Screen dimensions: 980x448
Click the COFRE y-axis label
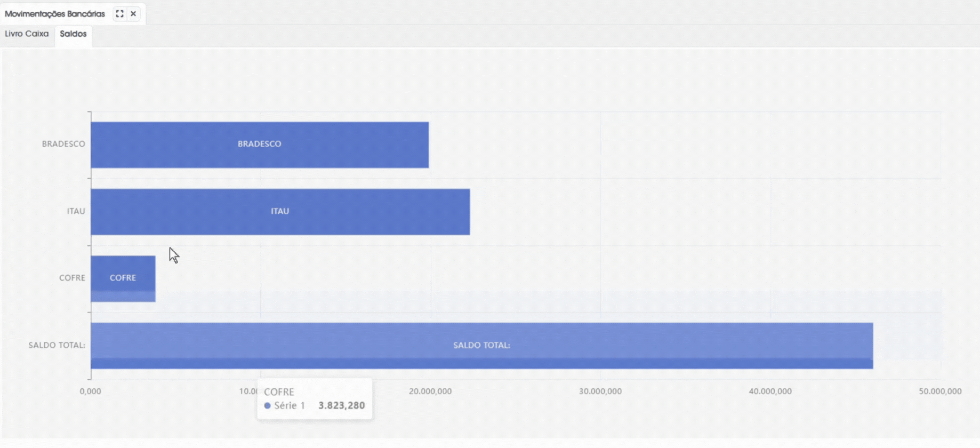click(x=72, y=278)
